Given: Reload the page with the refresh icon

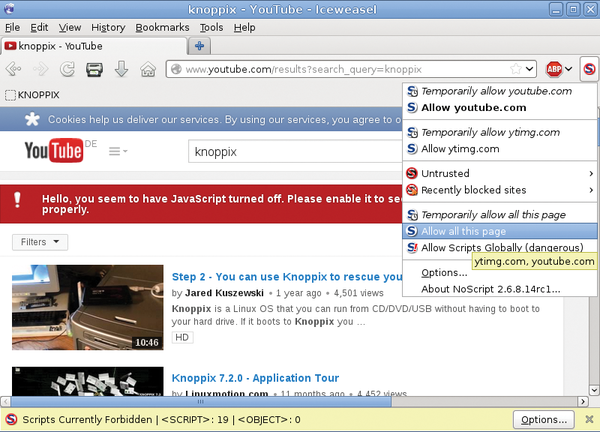Looking at the screenshot, I should point(67,69).
